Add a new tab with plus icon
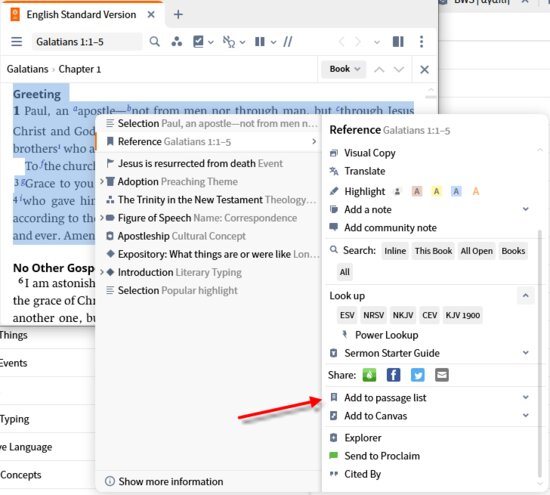The height and width of the screenshot is (495, 550). (178, 14)
